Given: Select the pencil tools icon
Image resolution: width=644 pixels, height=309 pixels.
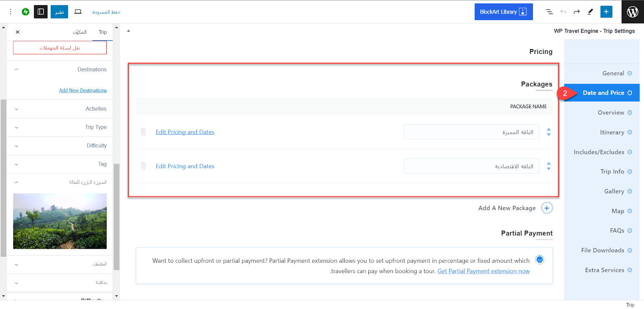Looking at the screenshot, I should click(x=590, y=12).
